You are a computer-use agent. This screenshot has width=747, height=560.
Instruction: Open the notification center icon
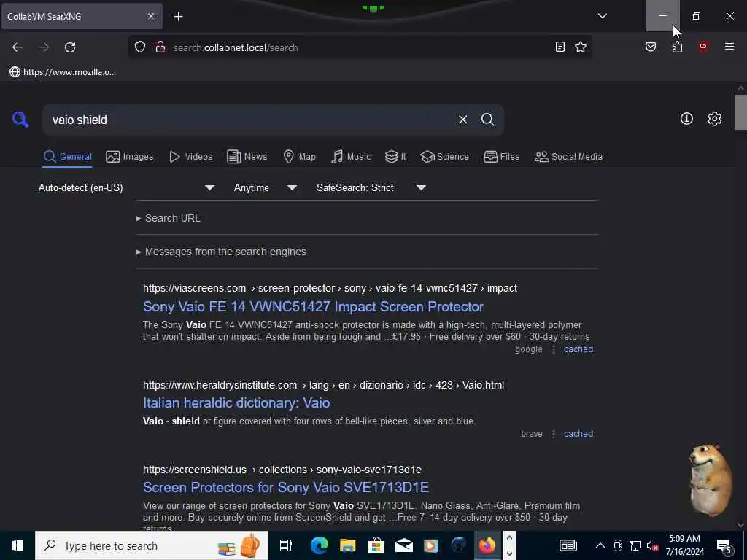click(x=724, y=546)
